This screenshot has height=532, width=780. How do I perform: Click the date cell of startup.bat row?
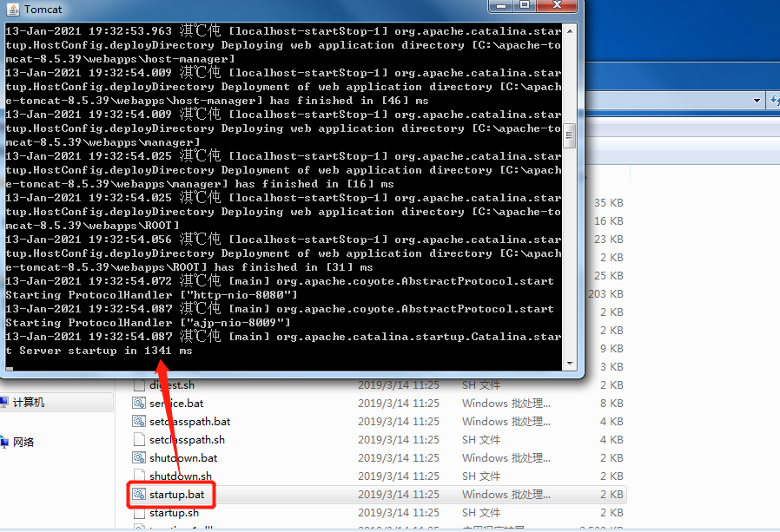[399, 494]
